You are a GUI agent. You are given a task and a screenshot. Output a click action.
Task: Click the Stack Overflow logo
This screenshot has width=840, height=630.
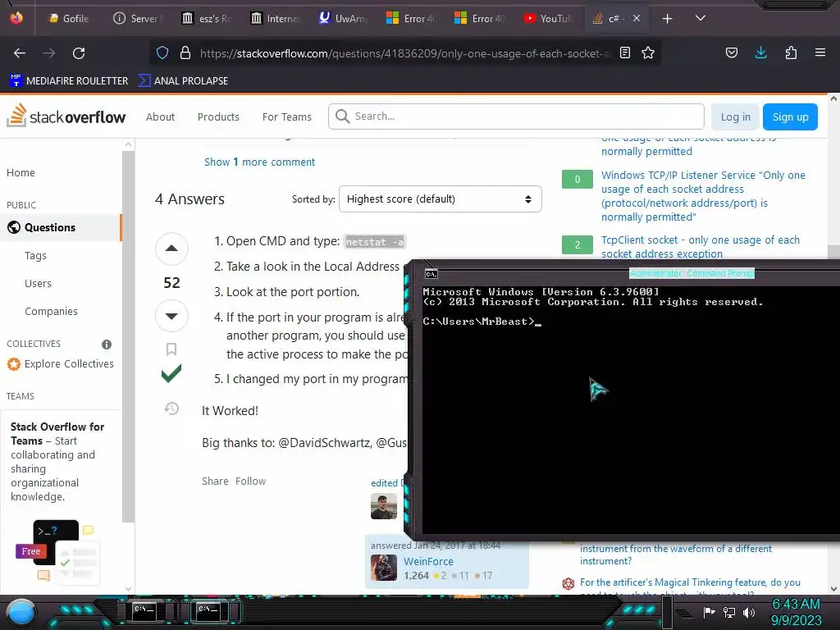[x=66, y=116]
